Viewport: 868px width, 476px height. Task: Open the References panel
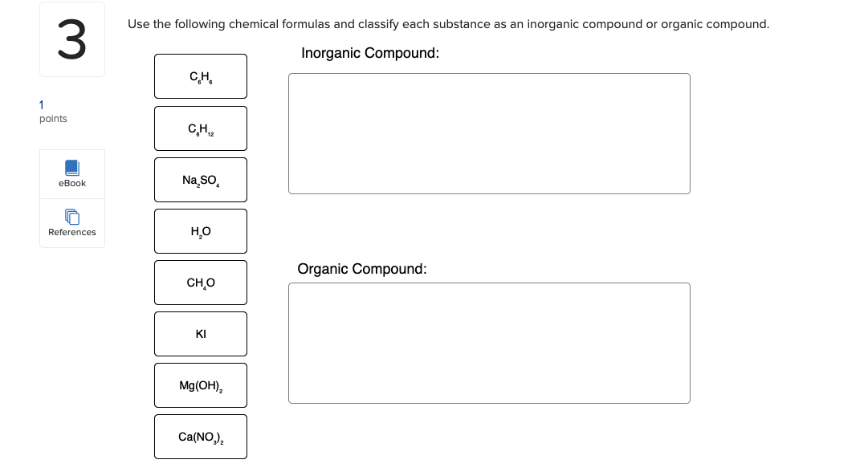(72, 223)
